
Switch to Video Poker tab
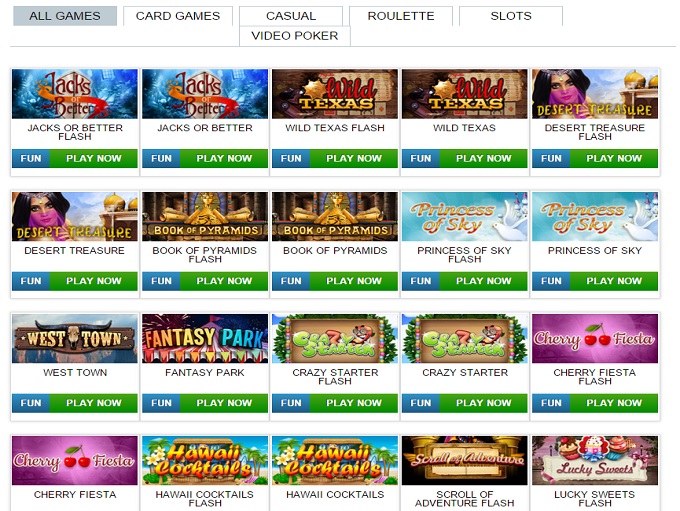(x=294, y=36)
